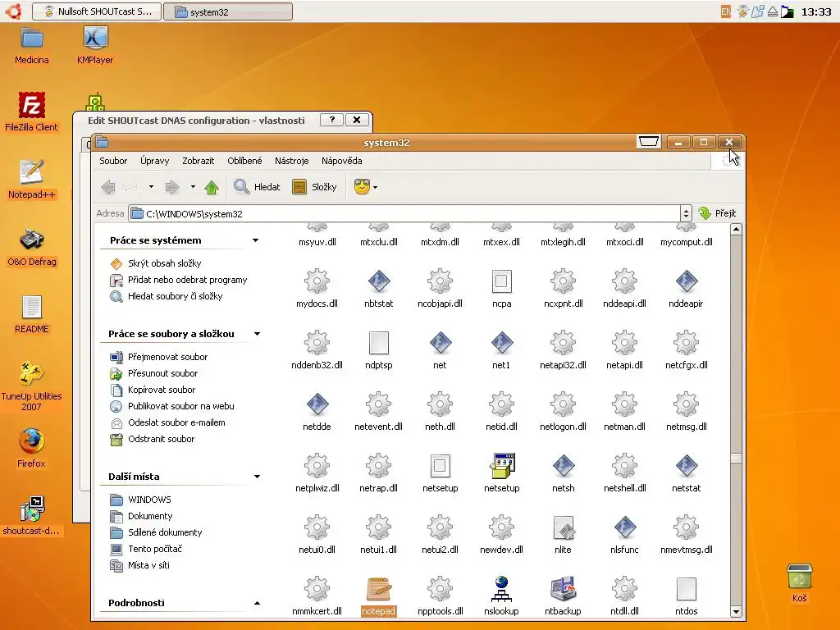
Task: Go up one folder level with the green arrow
Action: [212, 187]
